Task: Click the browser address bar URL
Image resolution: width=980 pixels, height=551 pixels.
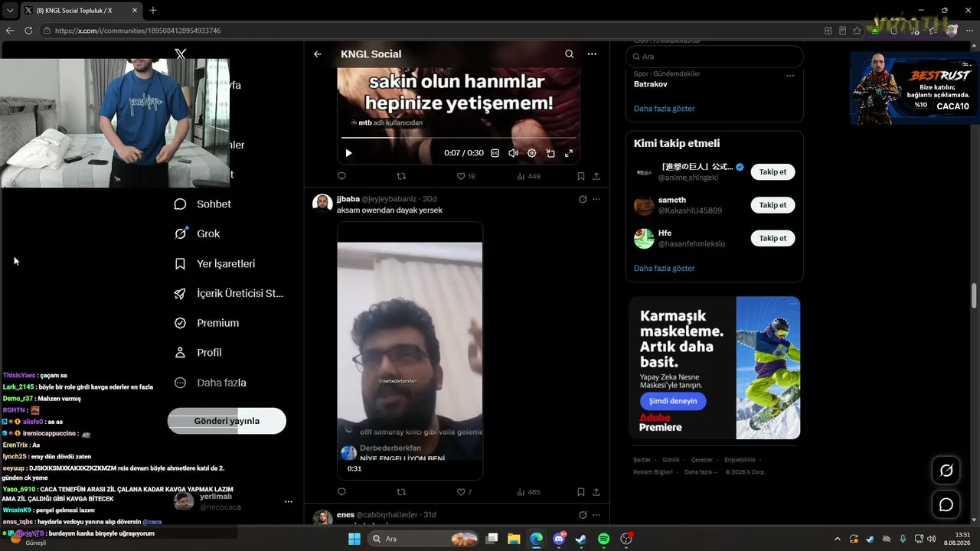Action: 138,31
